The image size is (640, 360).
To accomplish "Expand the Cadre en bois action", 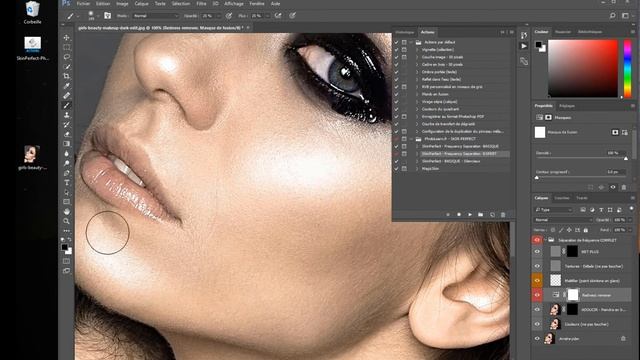I will [417, 64].
